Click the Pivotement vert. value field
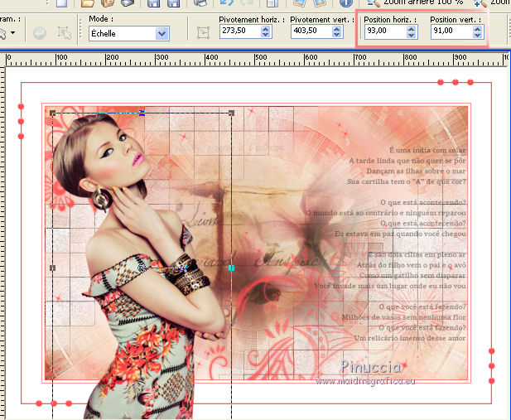 tap(311, 31)
